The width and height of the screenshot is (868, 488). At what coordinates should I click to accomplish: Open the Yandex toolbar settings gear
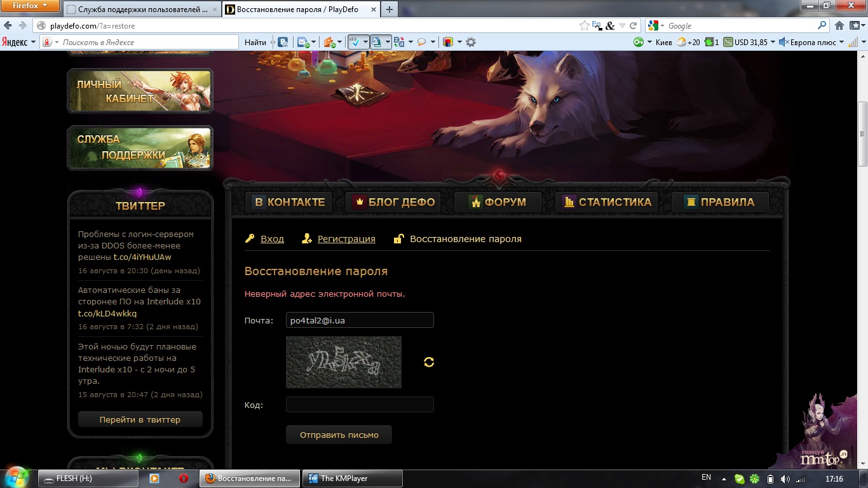click(x=471, y=43)
